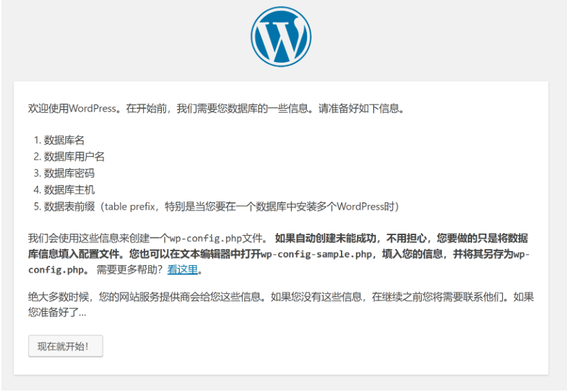567x392 pixels.
Task: Click the text 需要更多帮助?
Action: [130, 270]
